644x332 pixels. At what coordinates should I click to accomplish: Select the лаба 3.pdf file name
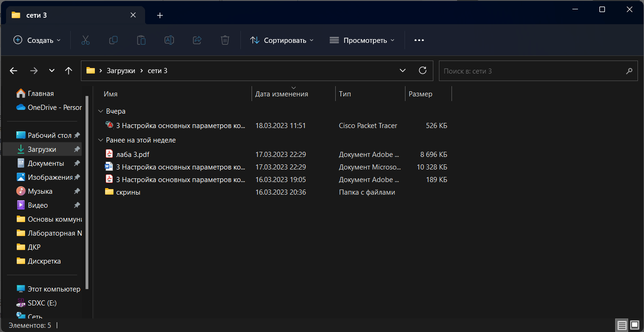click(133, 154)
